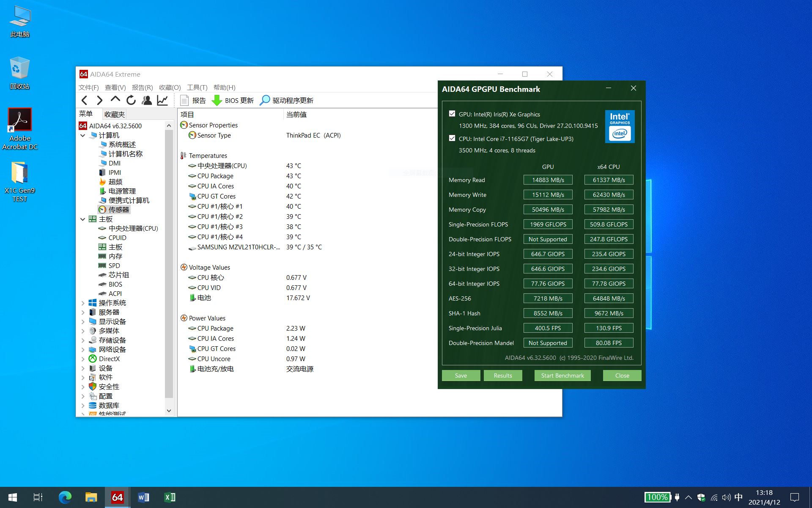Open the 查看(V) menu
Viewport: 812px width, 508px height.
point(115,87)
